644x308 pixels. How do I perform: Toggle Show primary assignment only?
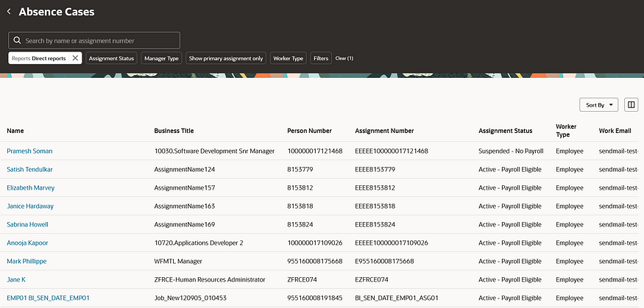[x=226, y=58]
